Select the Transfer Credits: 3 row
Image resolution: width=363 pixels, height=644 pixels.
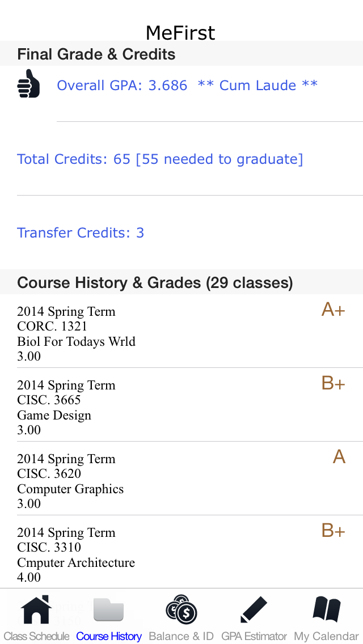click(81, 233)
